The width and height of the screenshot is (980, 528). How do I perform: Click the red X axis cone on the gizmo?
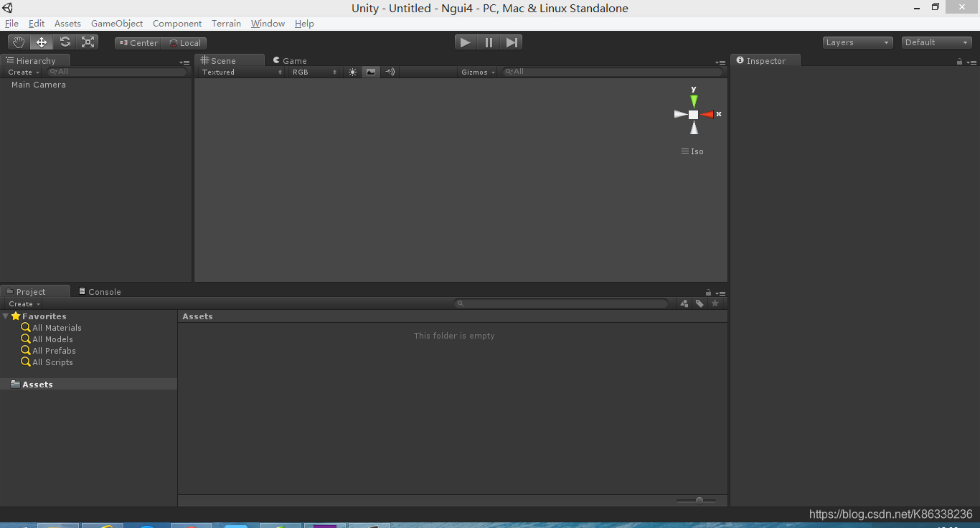[707, 115]
